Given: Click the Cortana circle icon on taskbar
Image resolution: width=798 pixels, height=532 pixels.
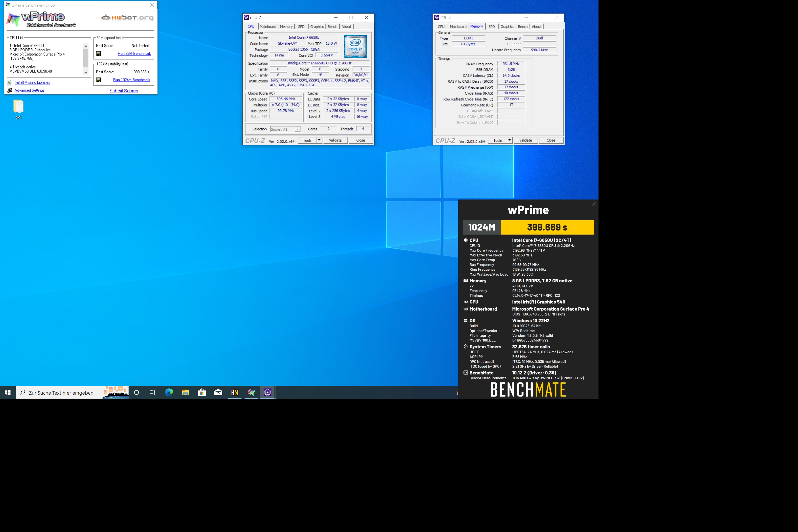Looking at the screenshot, I should click(136, 393).
